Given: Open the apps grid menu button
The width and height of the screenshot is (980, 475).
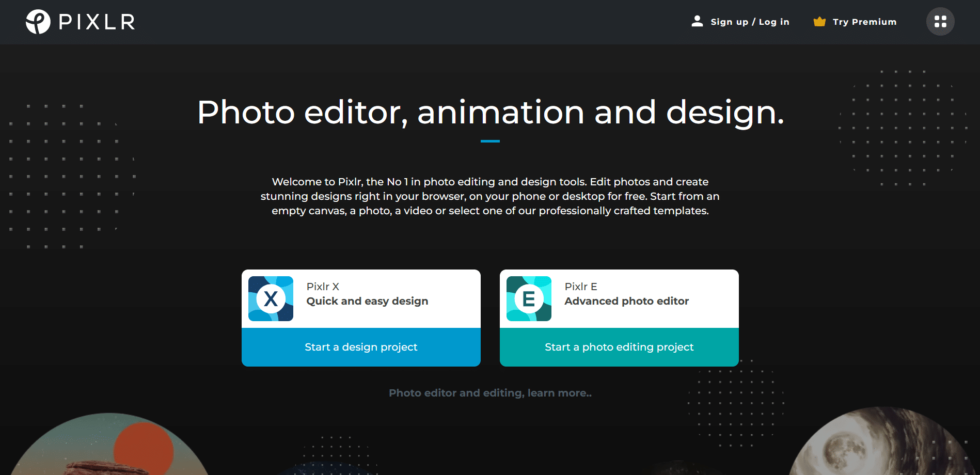Looking at the screenshot, I should [x=940, y=22].
